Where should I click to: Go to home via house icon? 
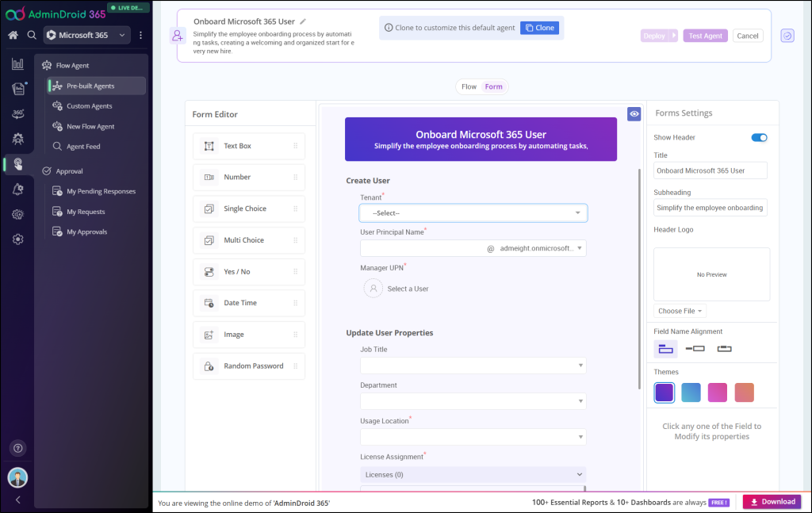13,35
